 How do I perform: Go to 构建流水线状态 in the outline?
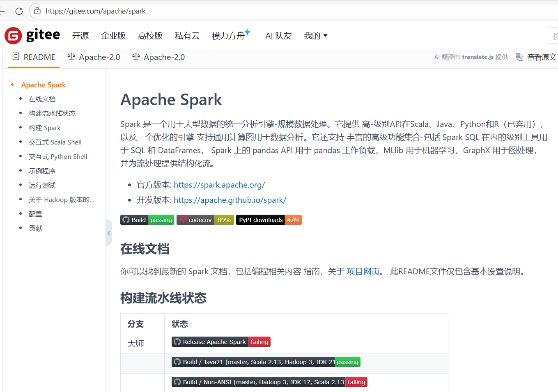click(52, 113)
